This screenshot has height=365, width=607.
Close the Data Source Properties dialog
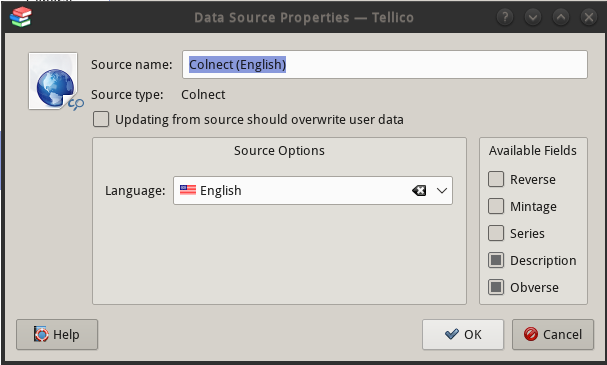tap(588, 17)
